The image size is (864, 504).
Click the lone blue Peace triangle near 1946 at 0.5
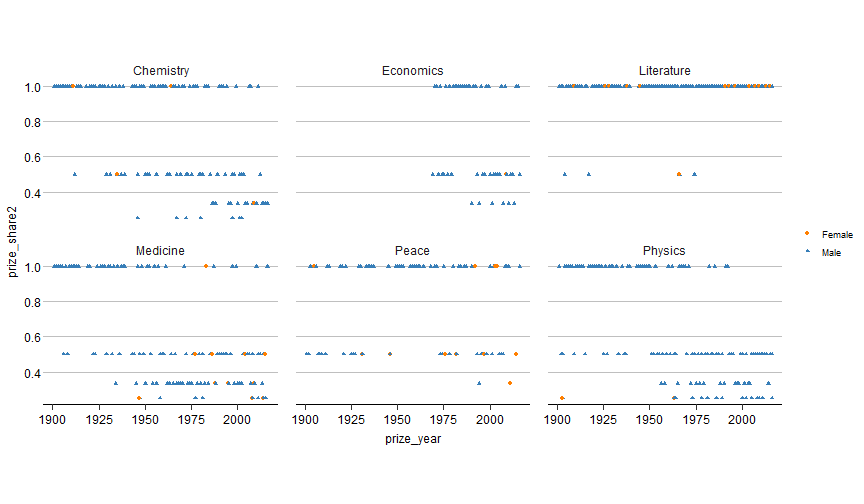pyautogui.click(x=390, y=354)
